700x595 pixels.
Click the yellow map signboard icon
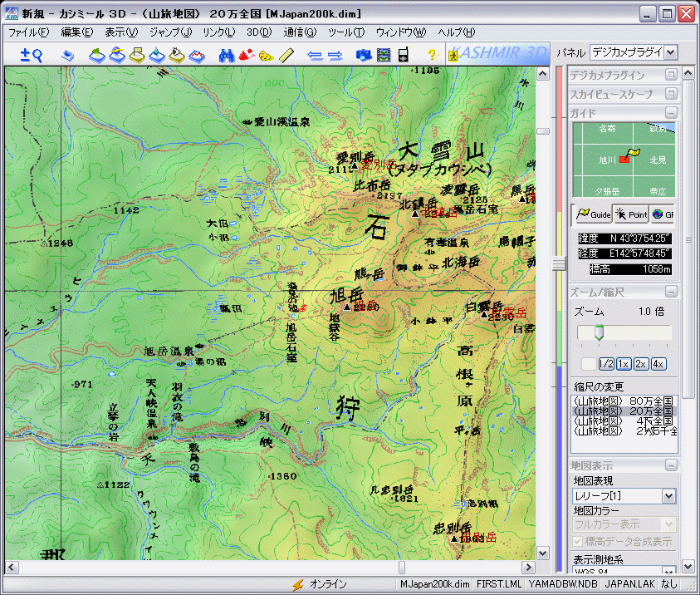click(137, 55)
